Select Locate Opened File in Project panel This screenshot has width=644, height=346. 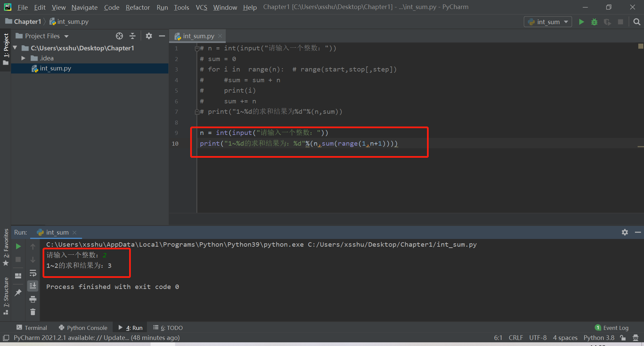(119, 36)
